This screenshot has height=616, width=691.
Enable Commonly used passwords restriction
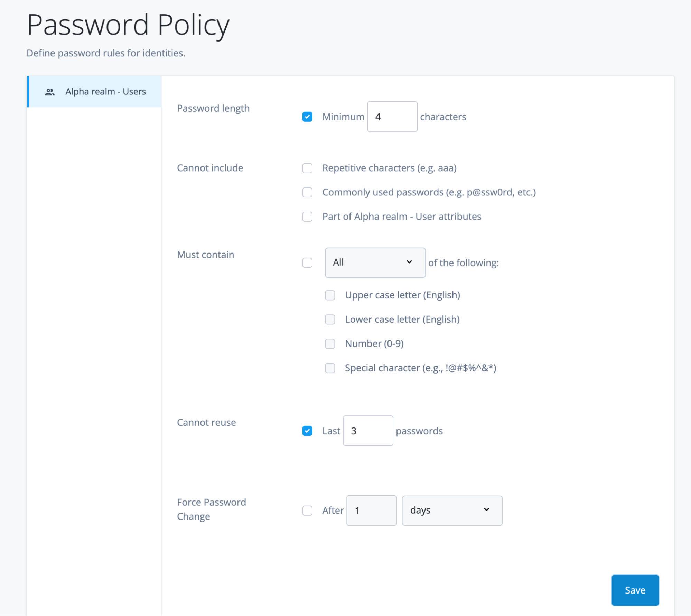(x=308, y=192)
